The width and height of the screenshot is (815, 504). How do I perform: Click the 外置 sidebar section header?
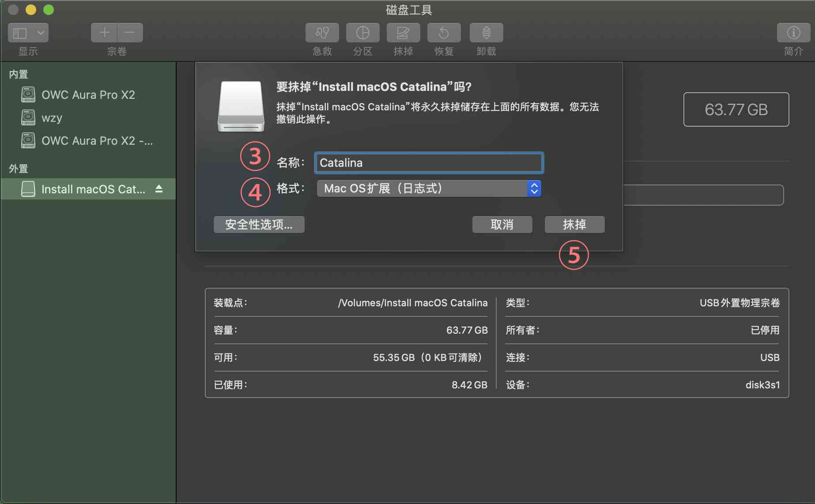[x=19, y=169]
